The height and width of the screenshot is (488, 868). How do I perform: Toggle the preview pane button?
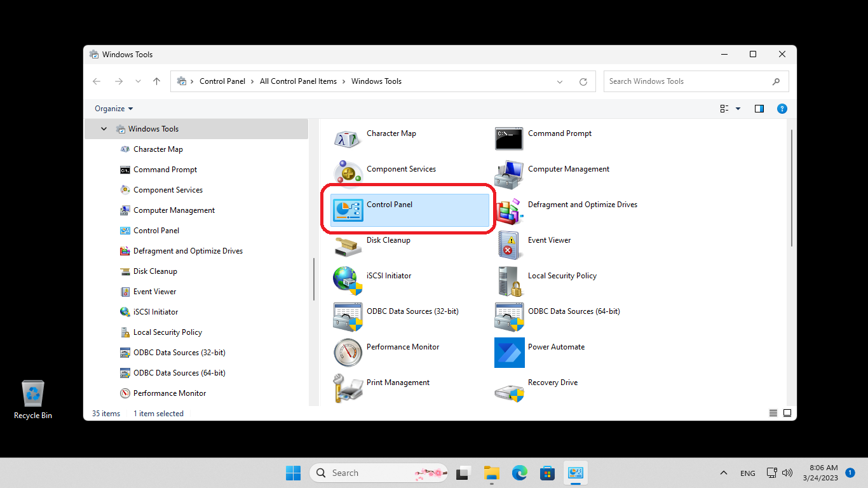[759, 109]
